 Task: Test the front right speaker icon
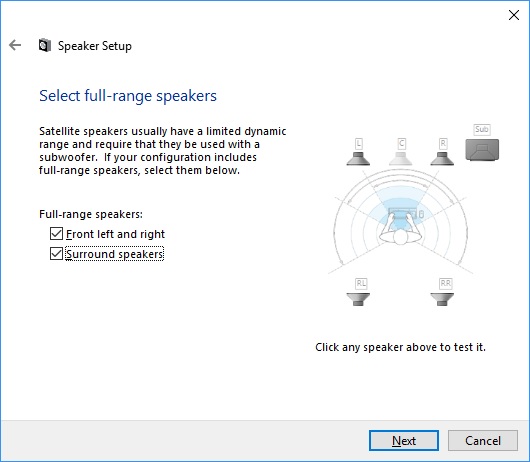(x=442, y=159)
